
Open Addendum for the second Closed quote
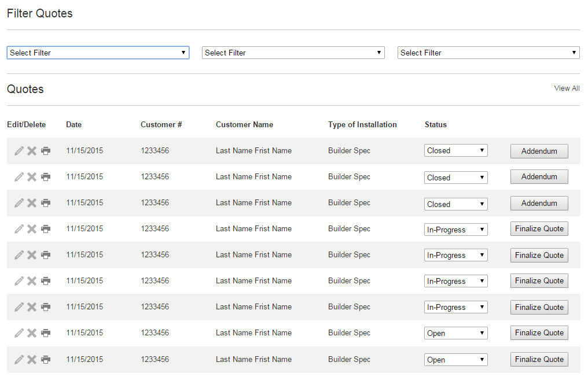[x=539, y=176]
